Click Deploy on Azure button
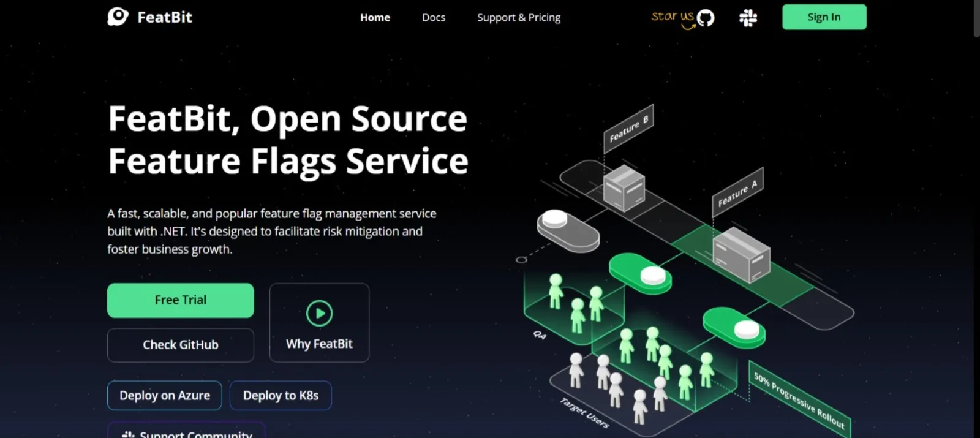 point(165,396)
